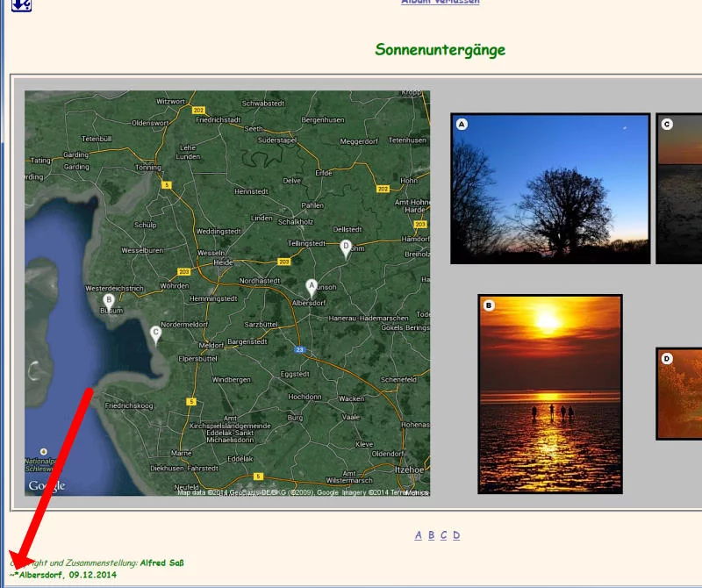The image size is (702, 588).
Task: Click the Friedrichskoog label on map
Action: point(129,405)
